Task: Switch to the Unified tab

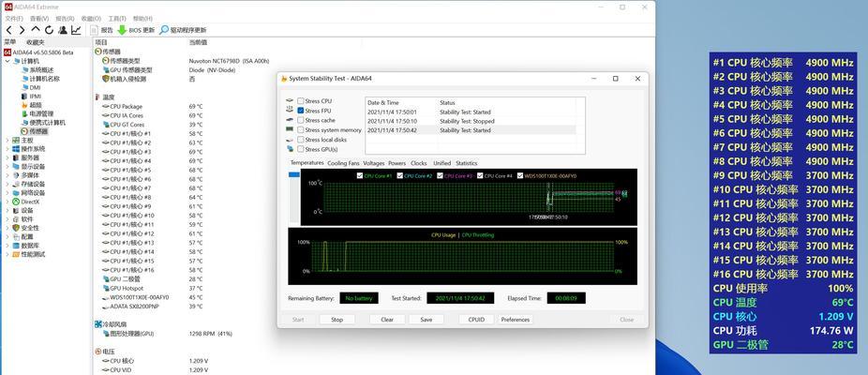Action: [x=441, y=163]
